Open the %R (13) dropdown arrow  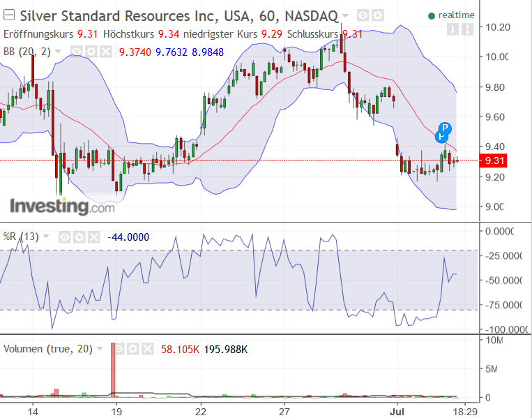[46, 237]
